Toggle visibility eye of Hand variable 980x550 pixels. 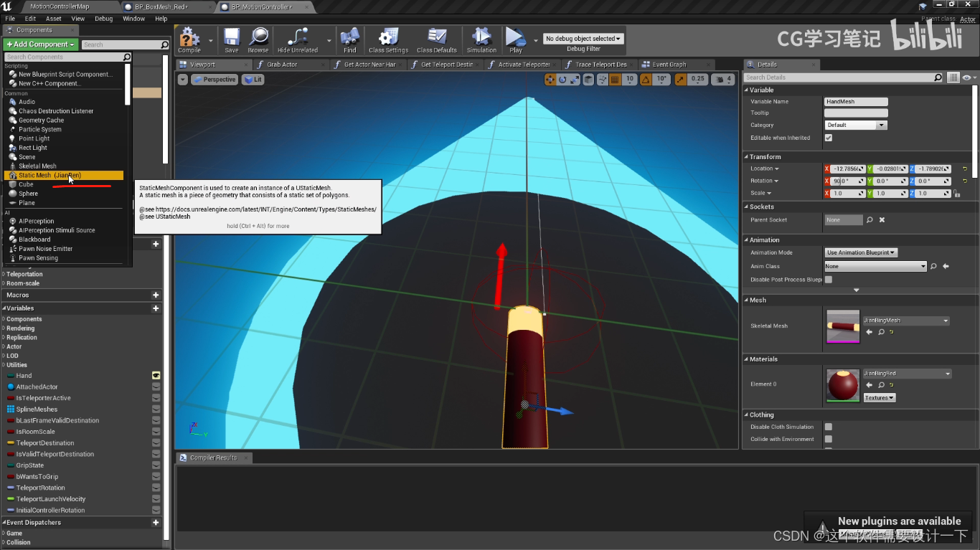click(x=156, y=375)
